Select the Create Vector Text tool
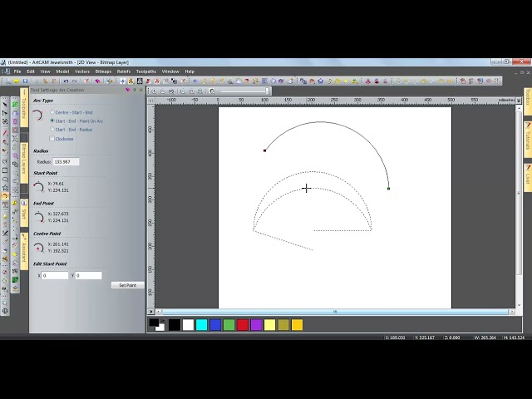 pyautogui.click(x=5, y=204)
